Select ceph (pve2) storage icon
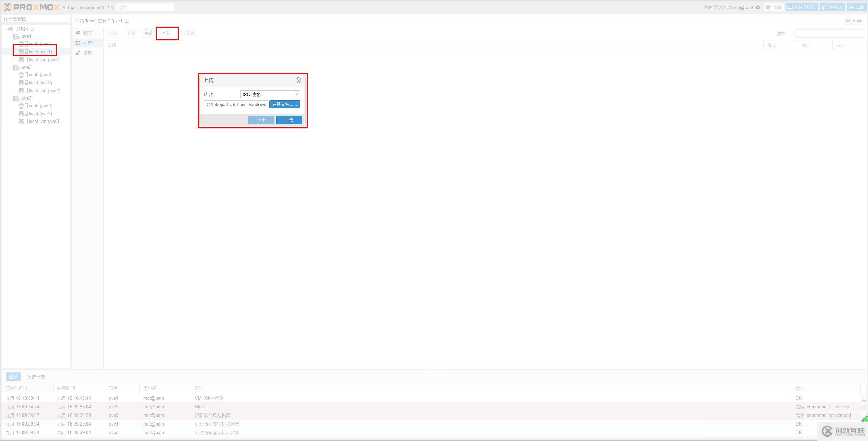Screen dimensions: 868x441 click(21, 75)
